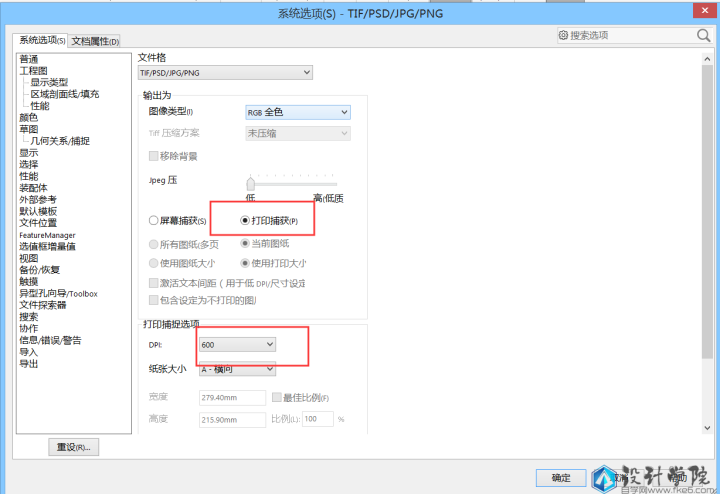Enable the 最佳比例 checkbox
The height and width of the screenshot is (494, 720).
point(277,397)
